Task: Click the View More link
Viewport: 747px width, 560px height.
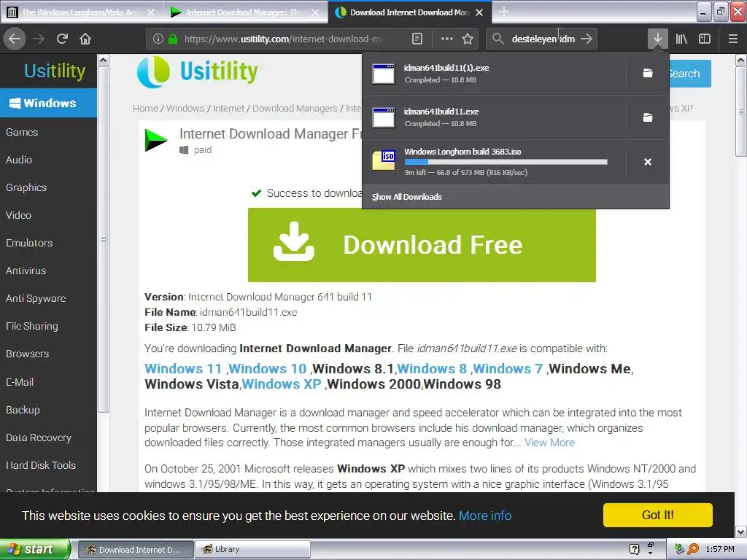Action: (549, 443)
